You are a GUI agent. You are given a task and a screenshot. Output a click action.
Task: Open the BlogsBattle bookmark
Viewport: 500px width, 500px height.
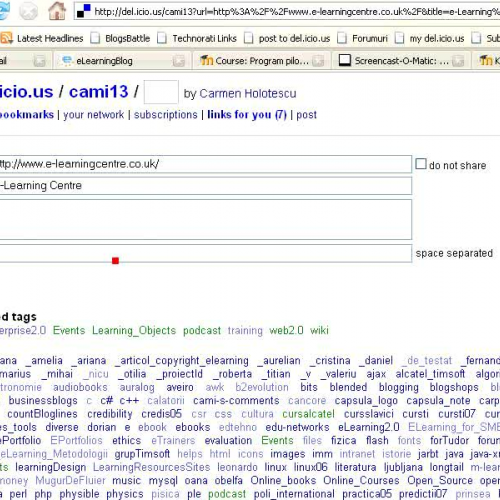pyautogui.click(x=128, y=39)
